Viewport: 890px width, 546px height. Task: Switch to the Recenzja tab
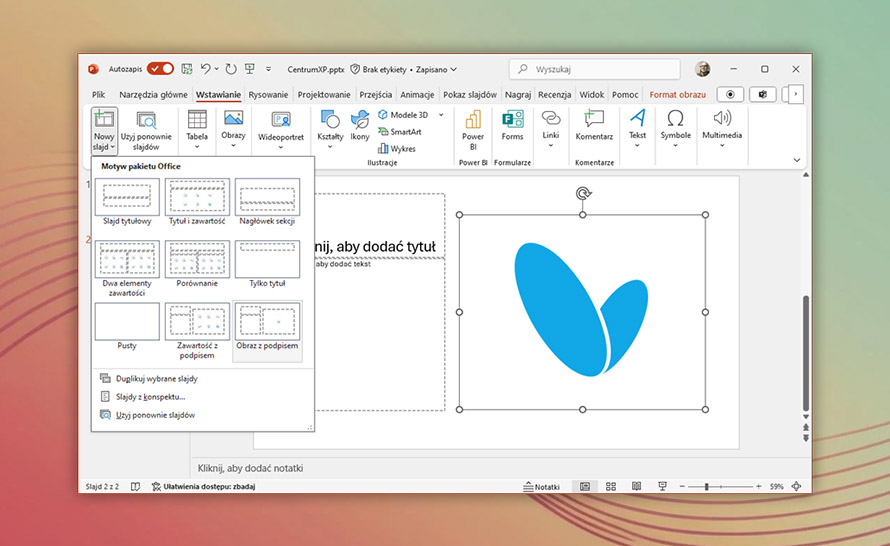(555, 95)
